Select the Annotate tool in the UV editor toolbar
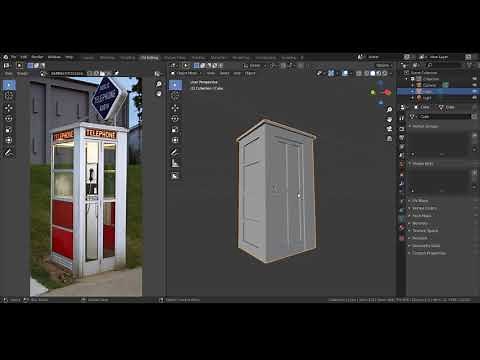480x360 pixels. pos(9,152)
